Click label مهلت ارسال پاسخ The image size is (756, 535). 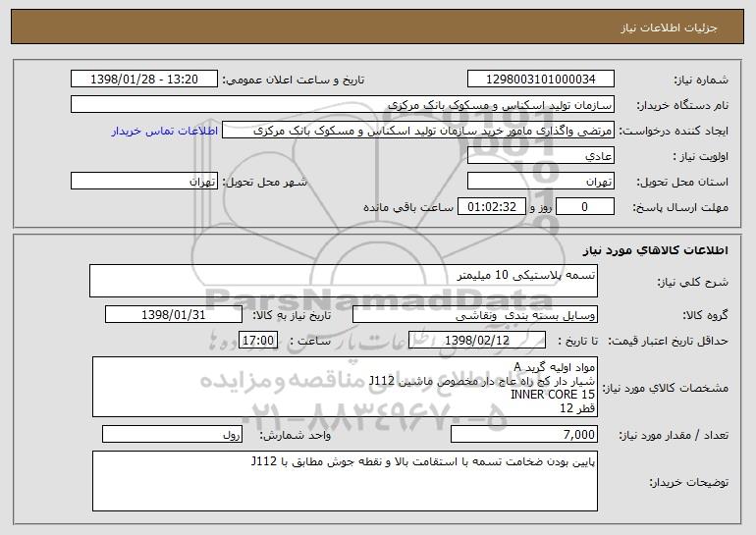680,208
